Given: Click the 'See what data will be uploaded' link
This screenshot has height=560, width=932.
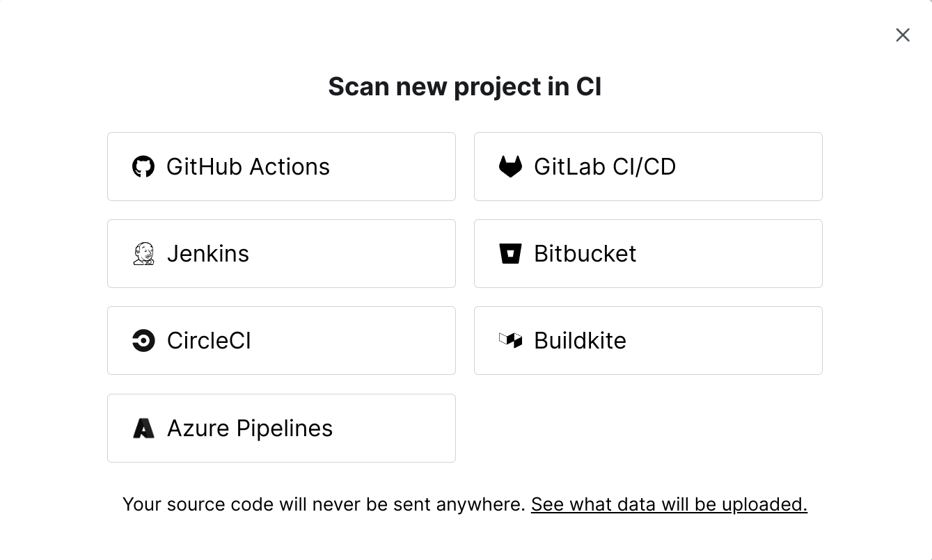Looking at the screenshot, I should [x=669, y=504].
